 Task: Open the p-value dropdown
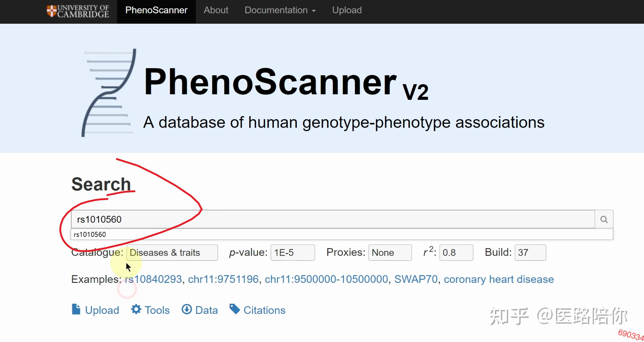pyautogui.click(x=292, y=252)
